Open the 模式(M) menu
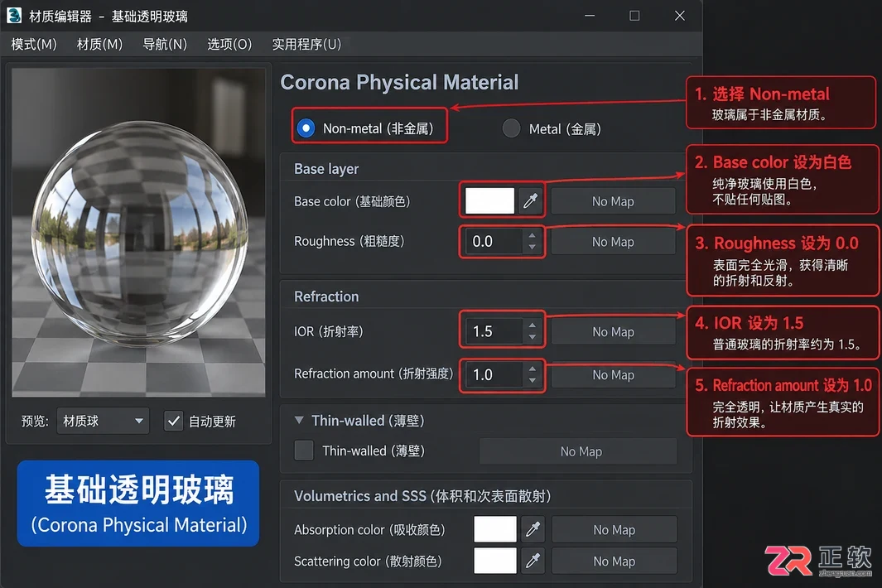This screenshot has width=882, height=588. tap(34, 44)
